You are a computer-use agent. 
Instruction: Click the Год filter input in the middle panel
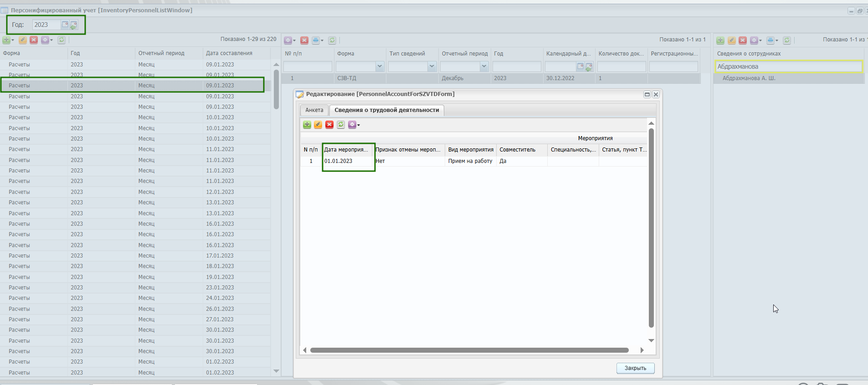(517, 66)
